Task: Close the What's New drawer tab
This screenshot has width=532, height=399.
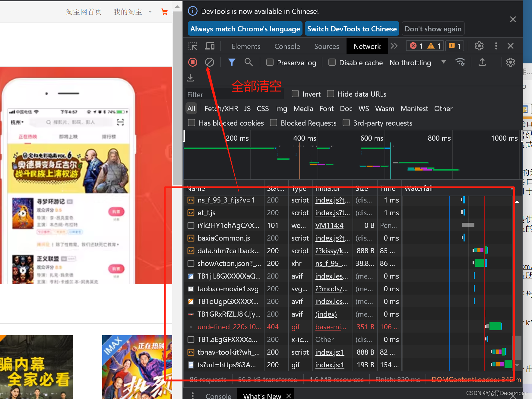Action: point(289,396)
